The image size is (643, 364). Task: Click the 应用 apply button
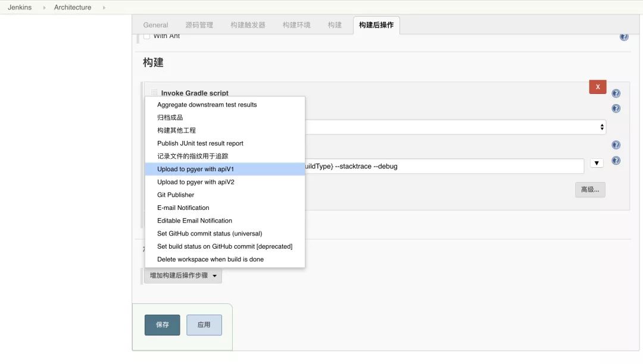coord(204,325)
